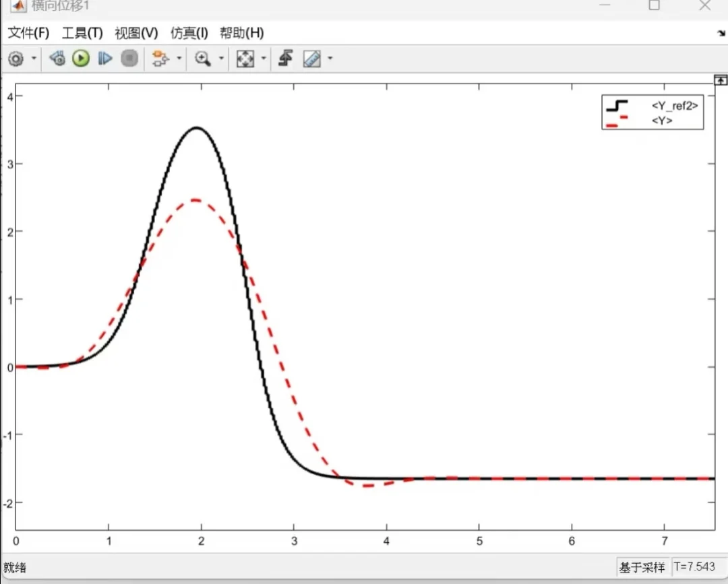Minimize the scope window

[x=605, y=5]
